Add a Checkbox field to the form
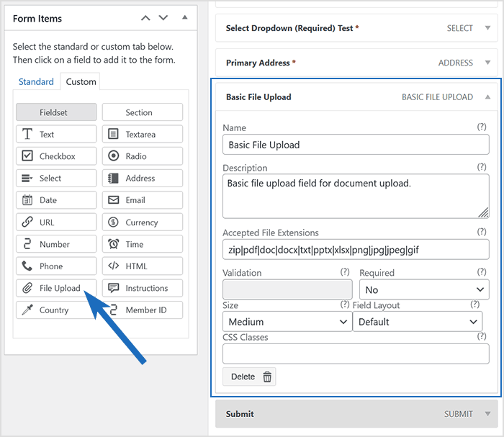Image resolution: width=504 pixels, height=437 pixels. tap(56, 156)
